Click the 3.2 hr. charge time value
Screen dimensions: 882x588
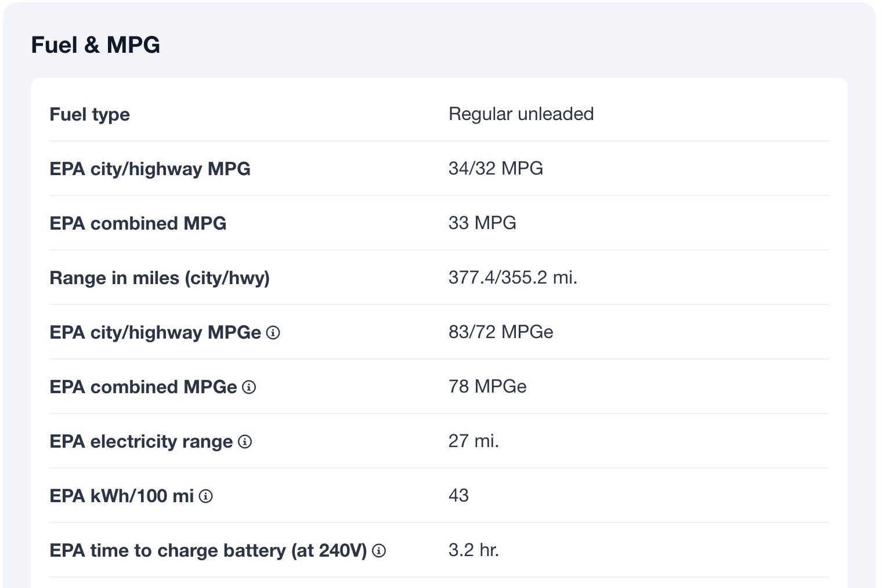tap(473, 550)
